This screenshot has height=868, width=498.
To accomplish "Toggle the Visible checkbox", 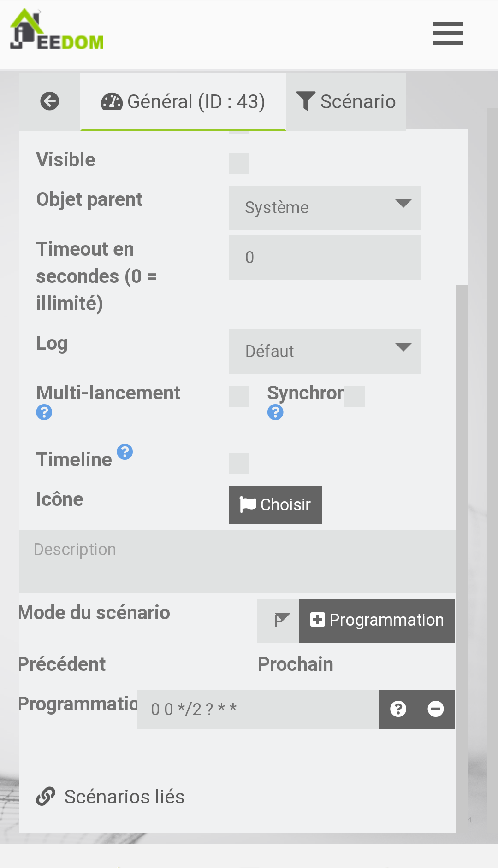I will [x=239, y=164].
